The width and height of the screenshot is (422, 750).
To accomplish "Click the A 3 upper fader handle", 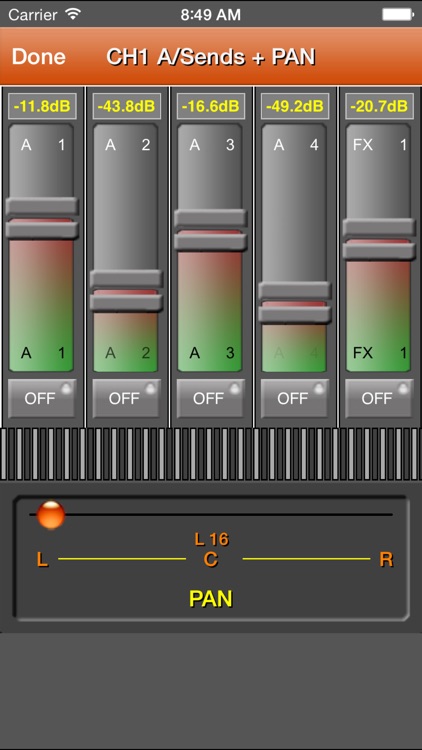I will pyautogui.click(x=211, y=218).
